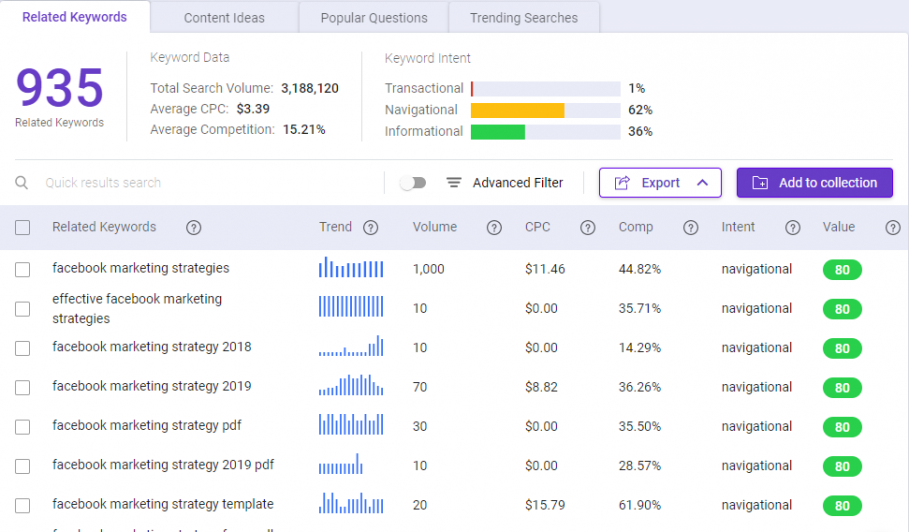909x532 pixels.
Task: Open help icon next to Trend column
Action: coord(370,228)
